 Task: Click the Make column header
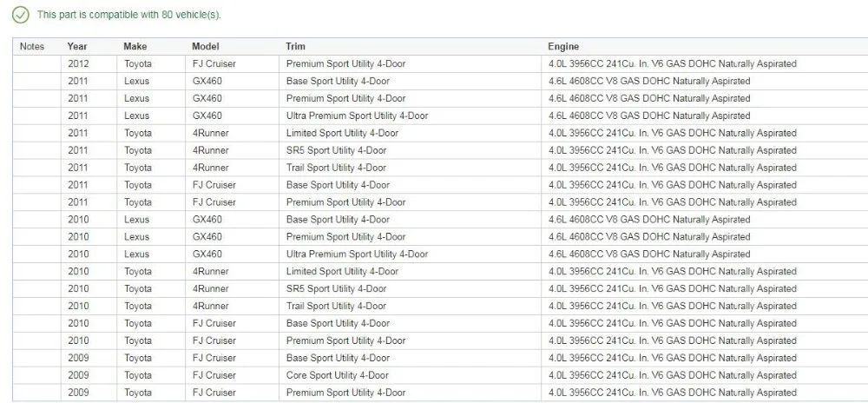point(135,47)
